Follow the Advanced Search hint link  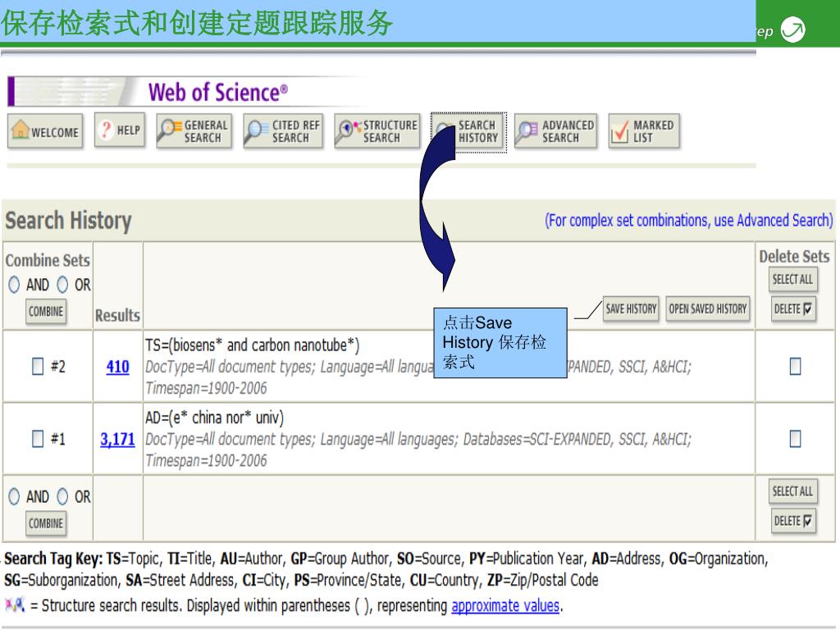click(x=689, y=220)
